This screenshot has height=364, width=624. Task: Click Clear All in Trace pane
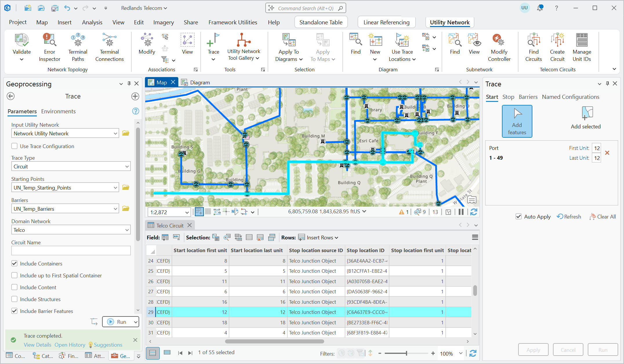tap(603, 216)
